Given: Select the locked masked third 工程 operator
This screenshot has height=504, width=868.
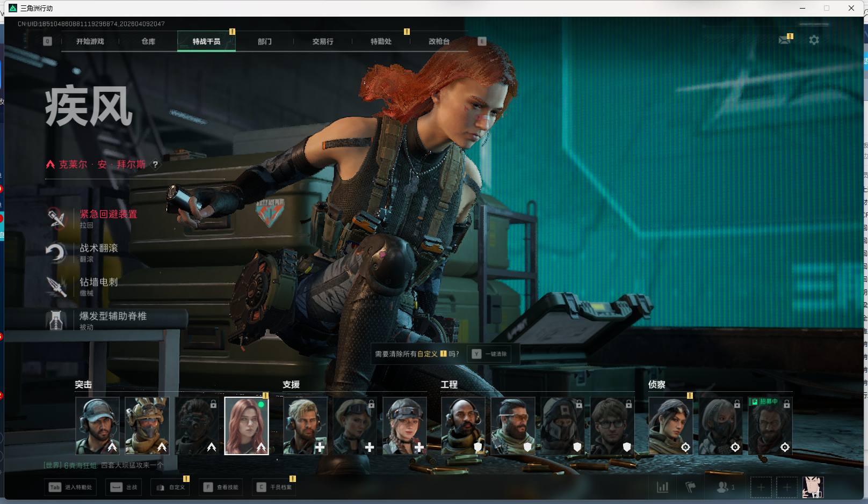Looking at the screenshot, I should 562,426.
